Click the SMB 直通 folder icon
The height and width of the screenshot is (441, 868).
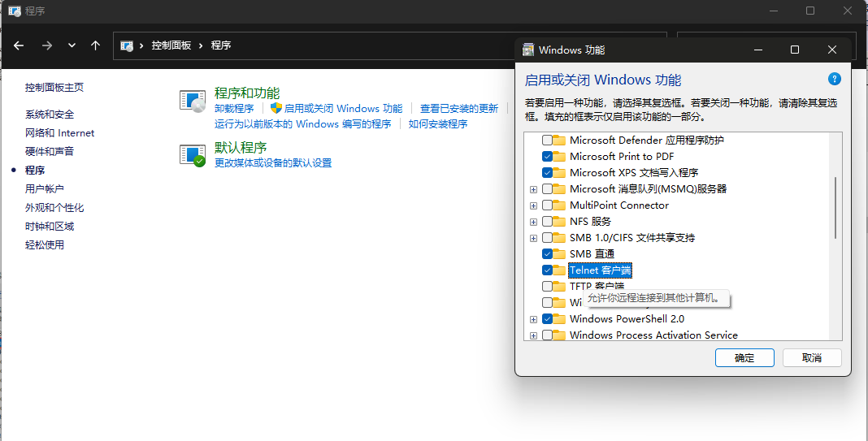click(559, 254)
